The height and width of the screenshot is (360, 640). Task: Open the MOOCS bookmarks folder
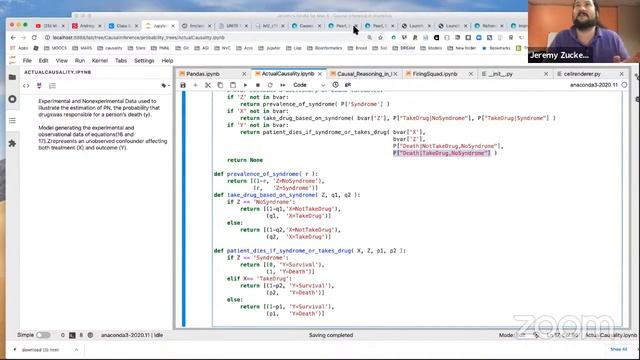point(55,48)
